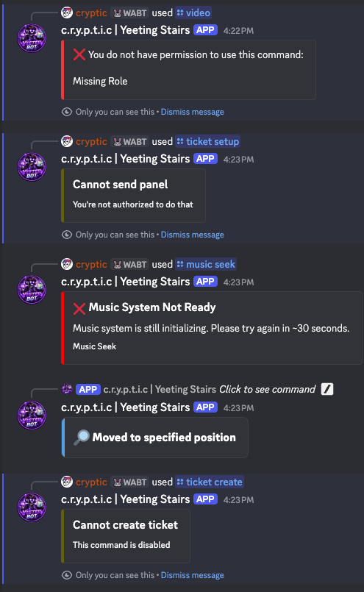Click the WABT server tag on first message
The image size is (364, 592).
[130, 13]
